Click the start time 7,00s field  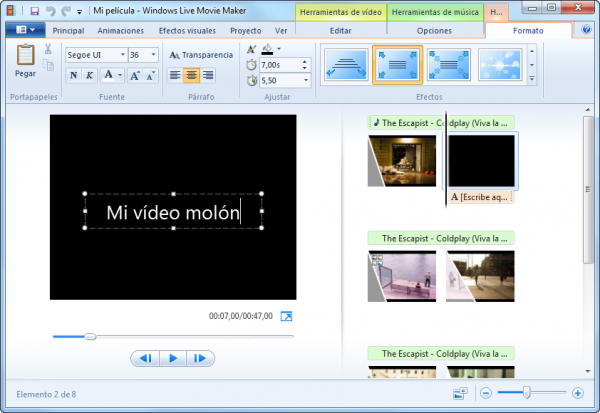(x=280, y=65)
